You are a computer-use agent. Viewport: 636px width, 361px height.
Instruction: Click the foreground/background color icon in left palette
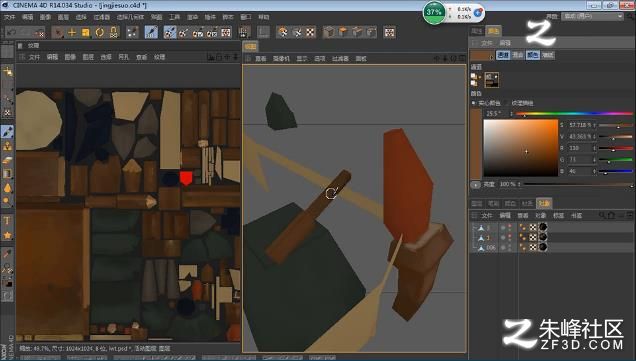coord(7,282)
